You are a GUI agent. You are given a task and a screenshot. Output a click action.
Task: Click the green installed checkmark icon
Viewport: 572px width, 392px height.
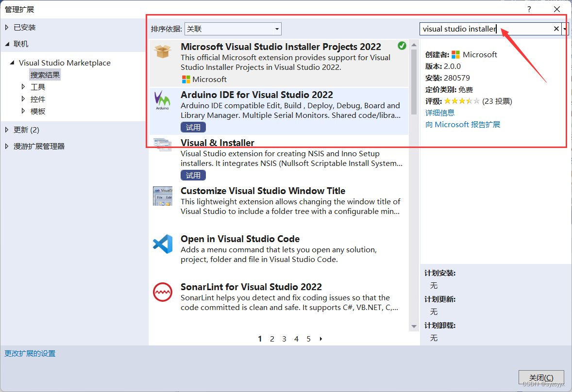pos(402,46)
